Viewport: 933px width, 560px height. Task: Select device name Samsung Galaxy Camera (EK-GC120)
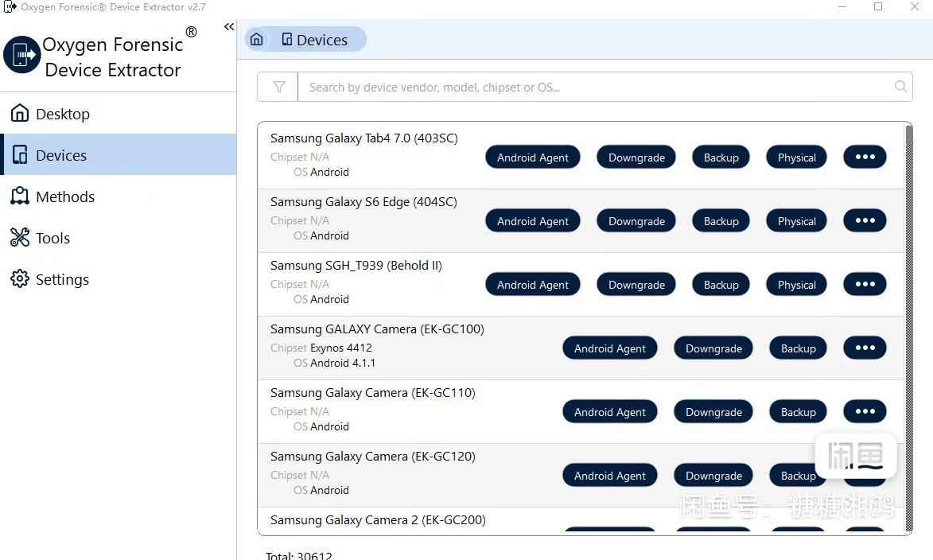373,457
